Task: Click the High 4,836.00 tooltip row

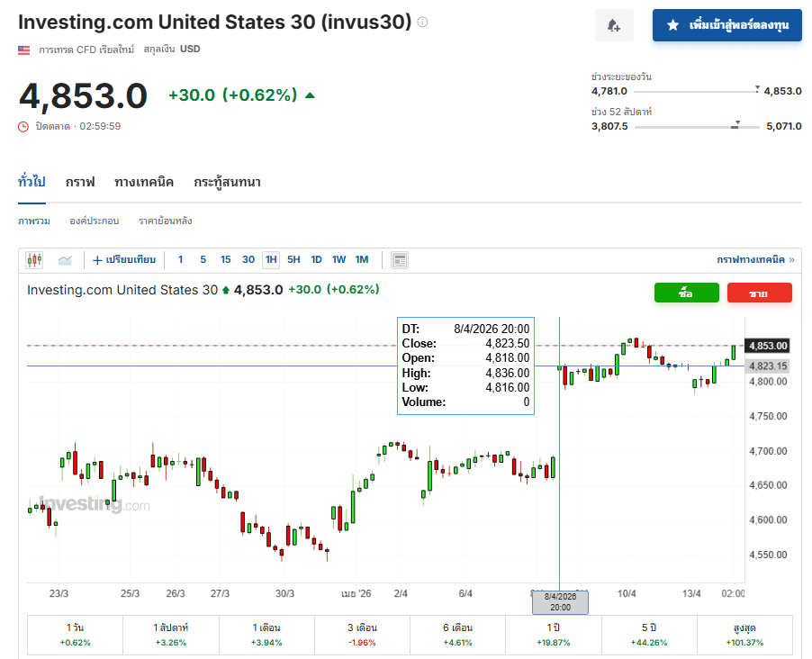Action: [465, 373]
